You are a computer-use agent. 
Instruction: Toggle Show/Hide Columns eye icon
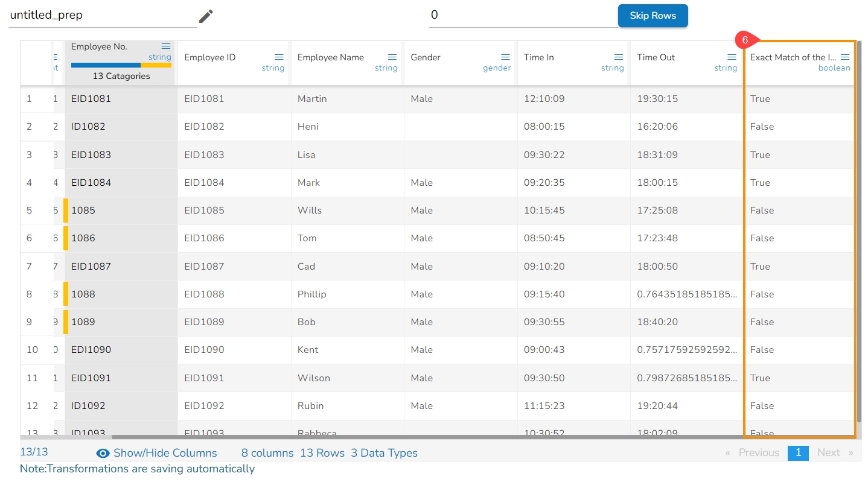coord(103,454)
